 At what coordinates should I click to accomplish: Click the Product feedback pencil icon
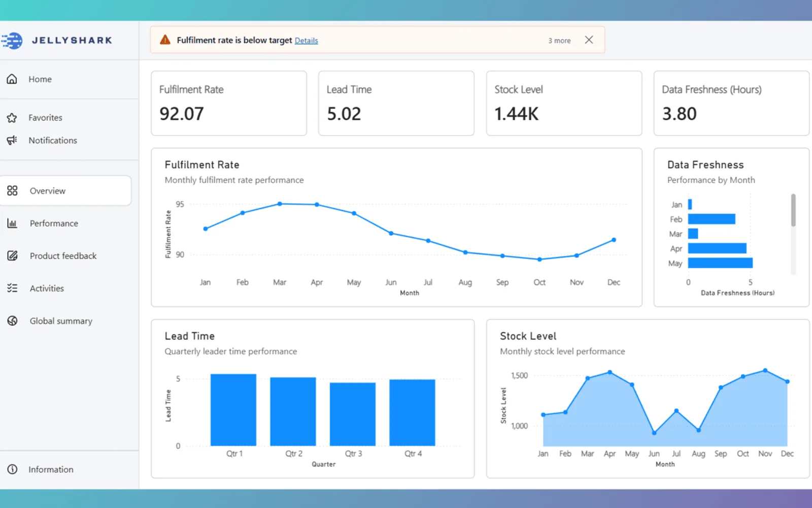[x=12, y=256]
